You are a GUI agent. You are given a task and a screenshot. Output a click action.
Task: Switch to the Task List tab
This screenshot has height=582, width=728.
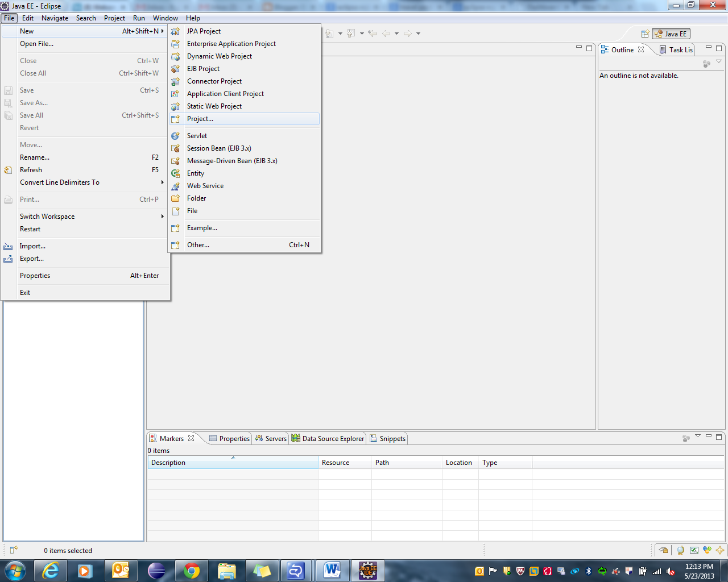pyautogui.click(x=676, y=49)
